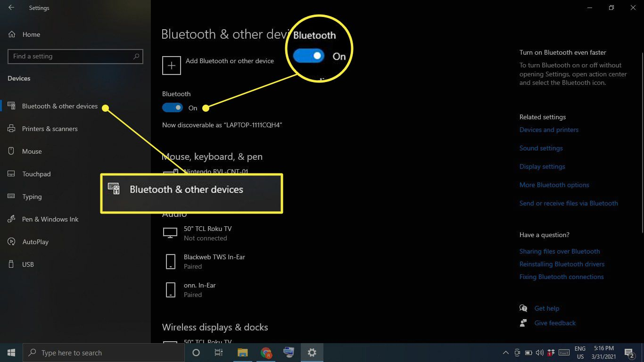Open Dropbox from the system tray
The image size is (644, 362).
click(551, 353)
